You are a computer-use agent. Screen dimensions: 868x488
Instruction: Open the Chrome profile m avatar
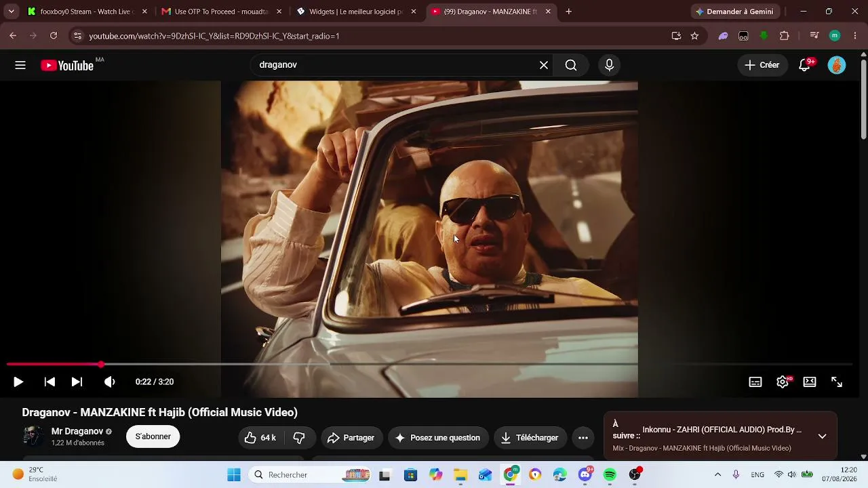835,36
